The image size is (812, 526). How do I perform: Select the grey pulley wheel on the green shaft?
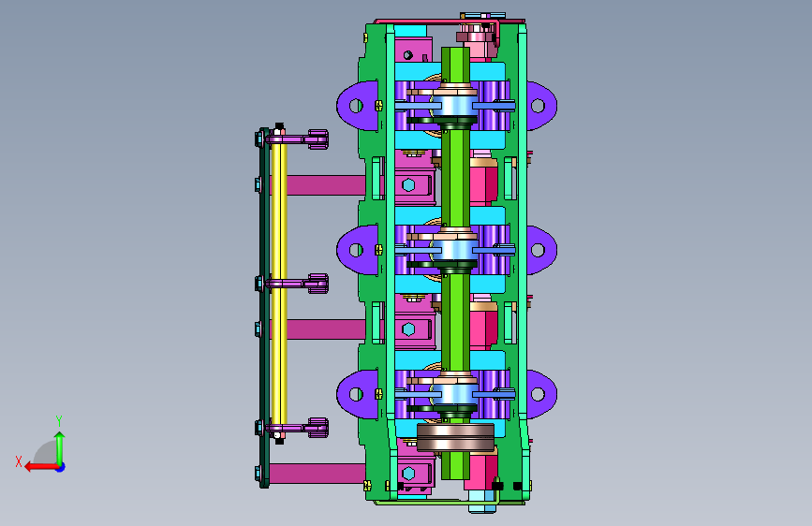click(455, 437)
